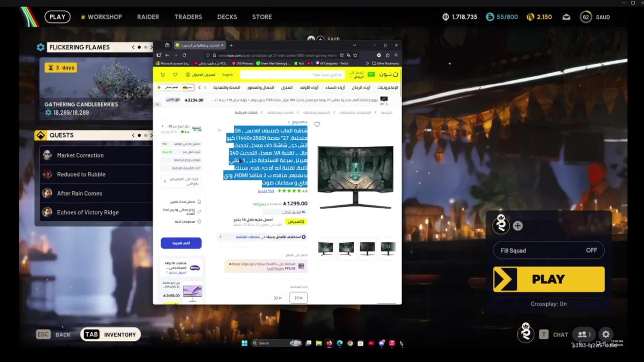
Task: Switch to the RAIDER tab
Action: coord(148,17)
